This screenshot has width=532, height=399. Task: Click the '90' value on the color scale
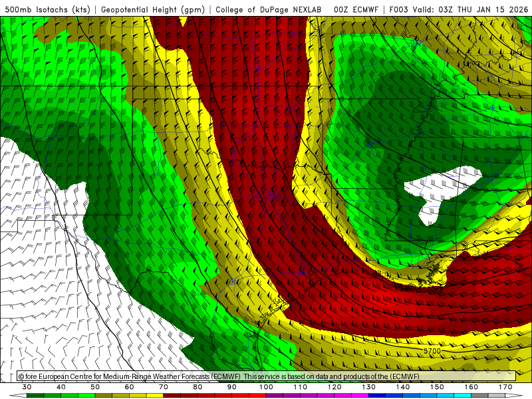click(x=231, y=387)
